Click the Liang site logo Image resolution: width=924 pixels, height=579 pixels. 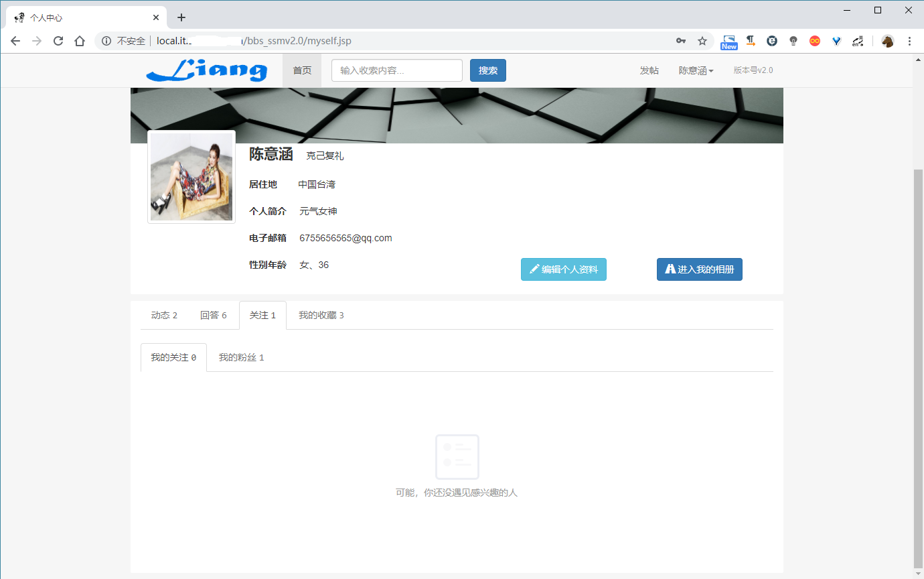coord(207,70)
